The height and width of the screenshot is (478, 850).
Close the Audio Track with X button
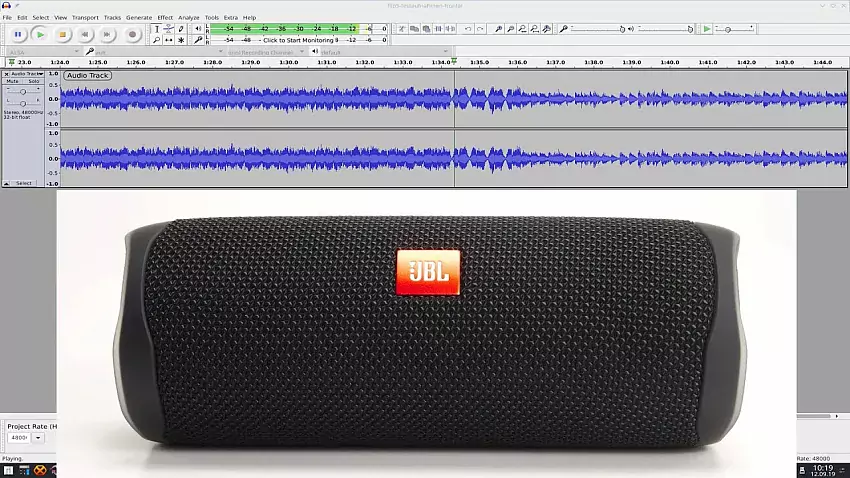tap(7, 74)
